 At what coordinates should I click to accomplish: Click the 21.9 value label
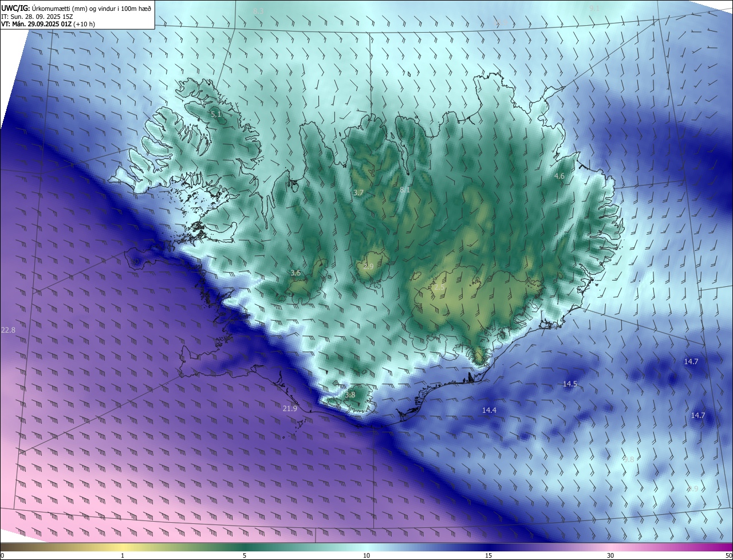[290, 408]
